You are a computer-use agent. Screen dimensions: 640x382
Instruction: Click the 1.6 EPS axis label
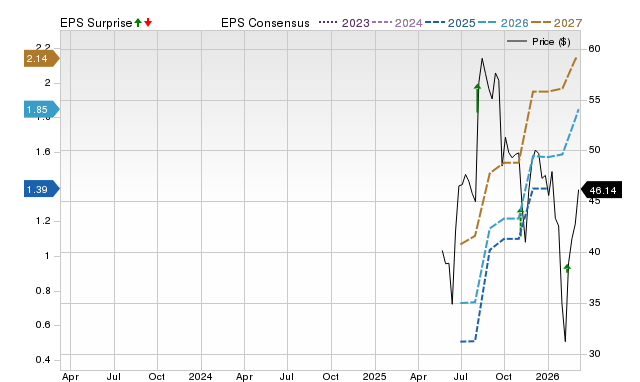(43, 152)
